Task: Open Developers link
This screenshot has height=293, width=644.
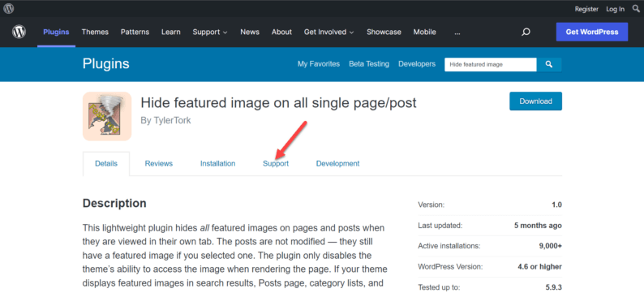Action: (x=417, y=64)
